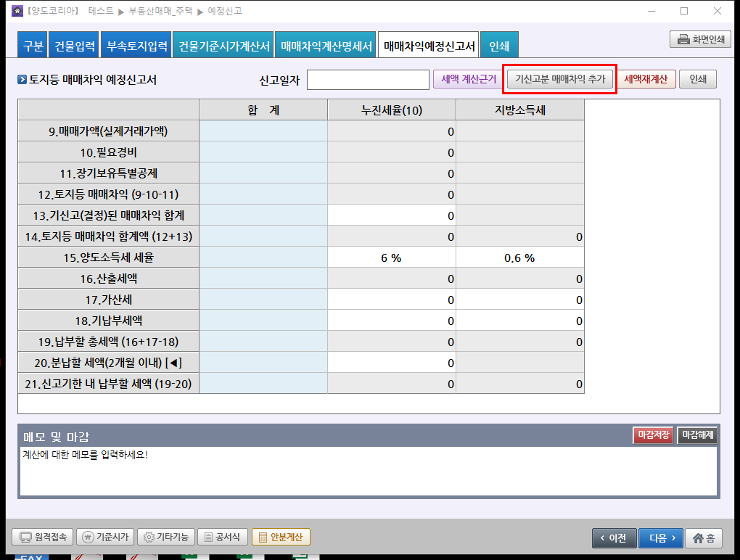
Task: Go to home via 홈 button
Action: click(x=703, y=538)
